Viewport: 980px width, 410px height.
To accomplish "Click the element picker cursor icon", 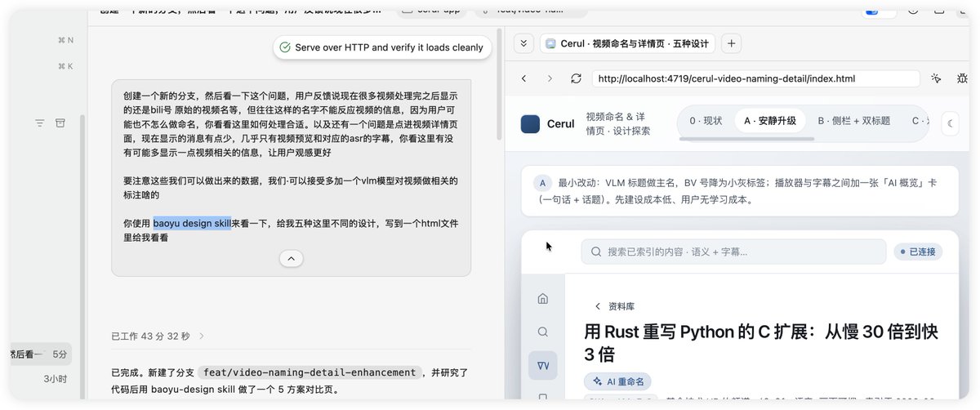I will (x=936, y=78).
